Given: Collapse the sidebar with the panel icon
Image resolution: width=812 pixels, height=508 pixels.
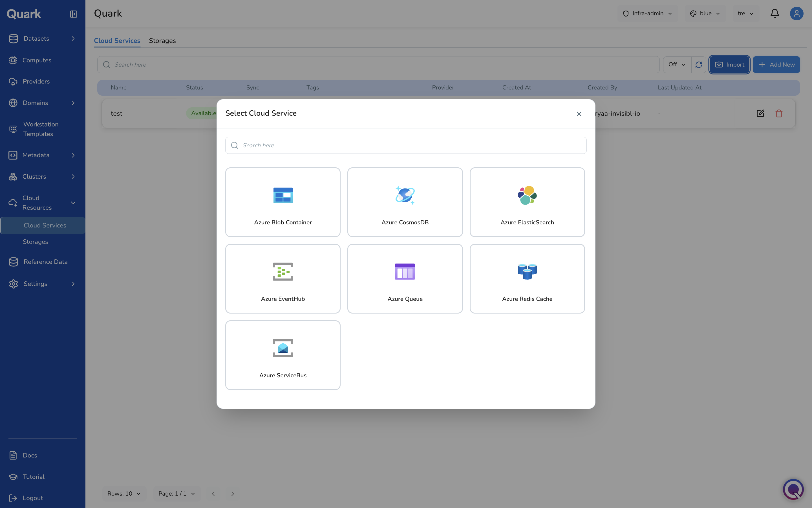Looking at the screenshot, I should click(x=74, y=14).
